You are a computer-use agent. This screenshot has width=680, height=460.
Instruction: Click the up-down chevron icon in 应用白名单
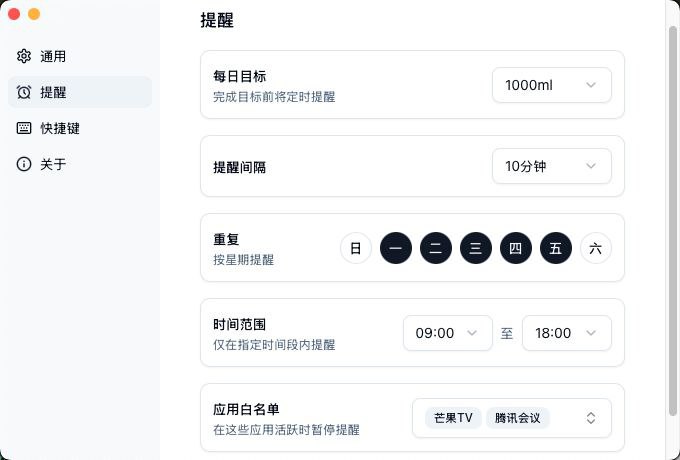click(x=591, y=418)
